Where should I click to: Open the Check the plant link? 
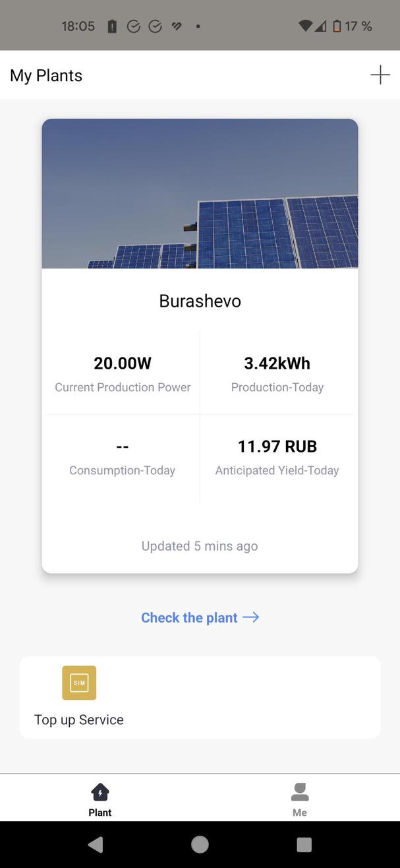[189, 618]
